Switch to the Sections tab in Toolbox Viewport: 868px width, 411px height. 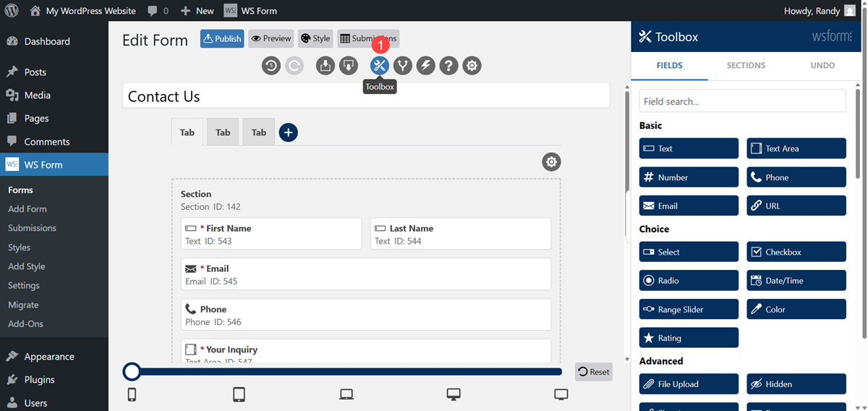pos(746,65)
